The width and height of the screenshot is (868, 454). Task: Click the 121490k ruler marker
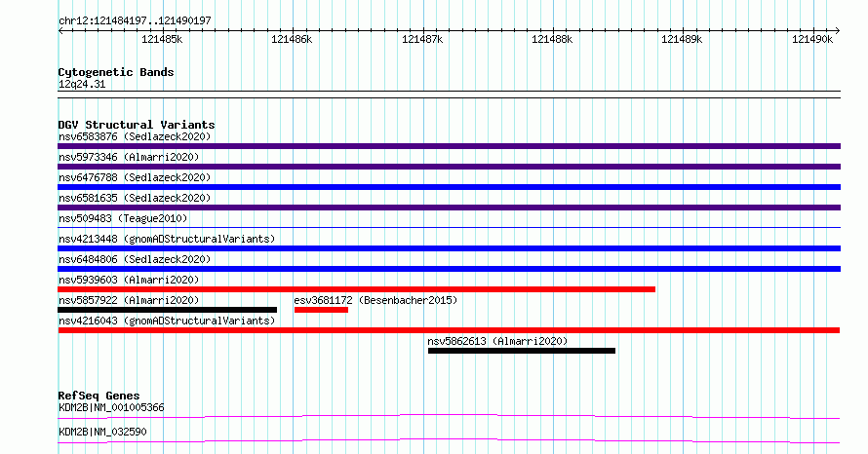click(x=812, y=39)
